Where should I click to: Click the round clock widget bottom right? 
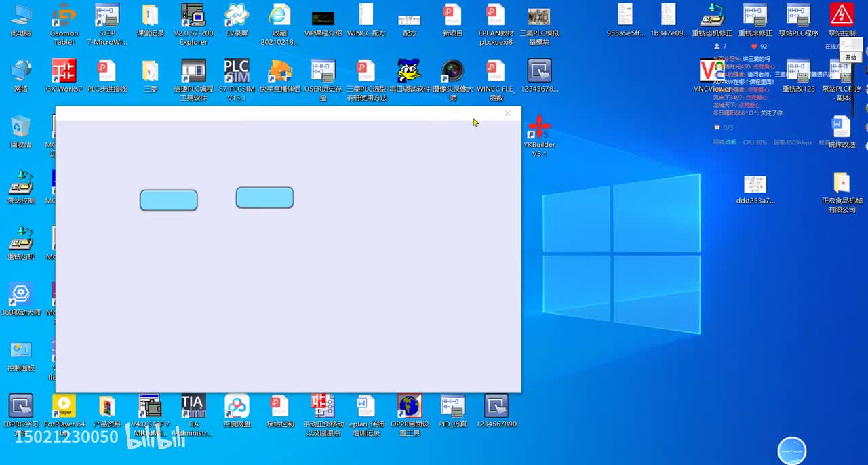click(792, 451)
